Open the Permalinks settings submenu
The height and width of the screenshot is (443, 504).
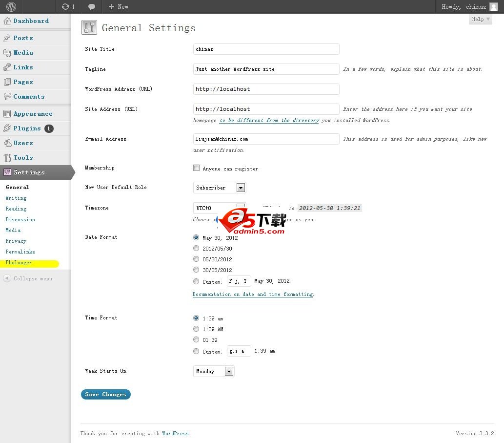click(x=20, y=252)
